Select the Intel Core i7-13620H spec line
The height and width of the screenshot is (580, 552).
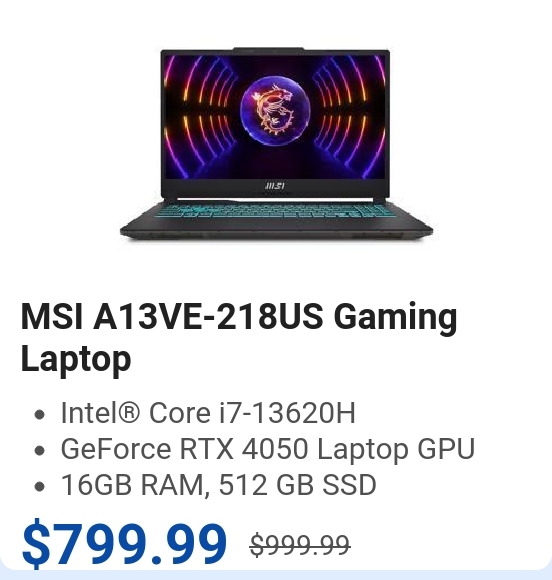click(x=208, y=413)
